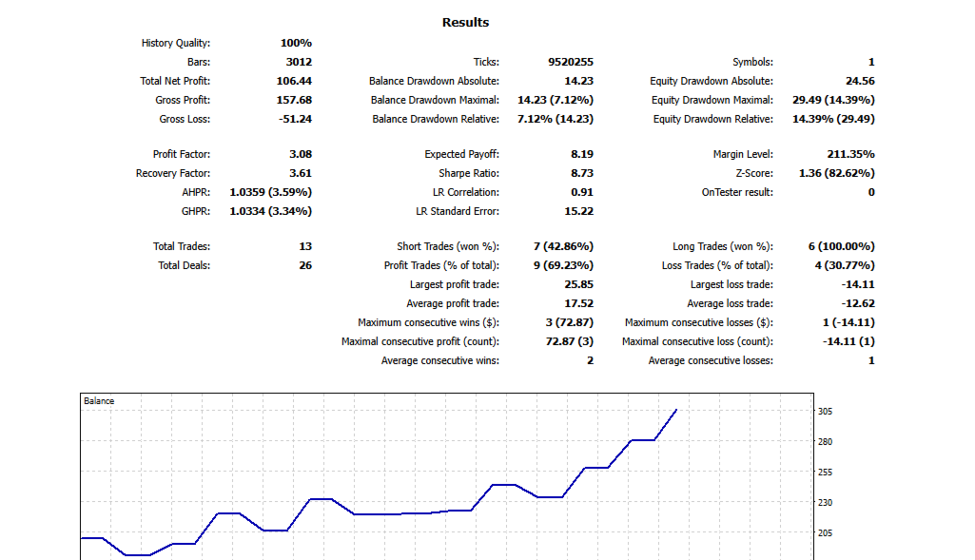
Task: Click the Total Trades value 13
Action: tap(305, 247)
